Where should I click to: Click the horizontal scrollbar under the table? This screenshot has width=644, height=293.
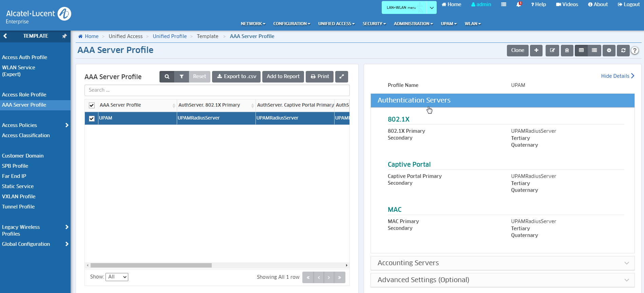pyautogui.click(x=151, y=265)
